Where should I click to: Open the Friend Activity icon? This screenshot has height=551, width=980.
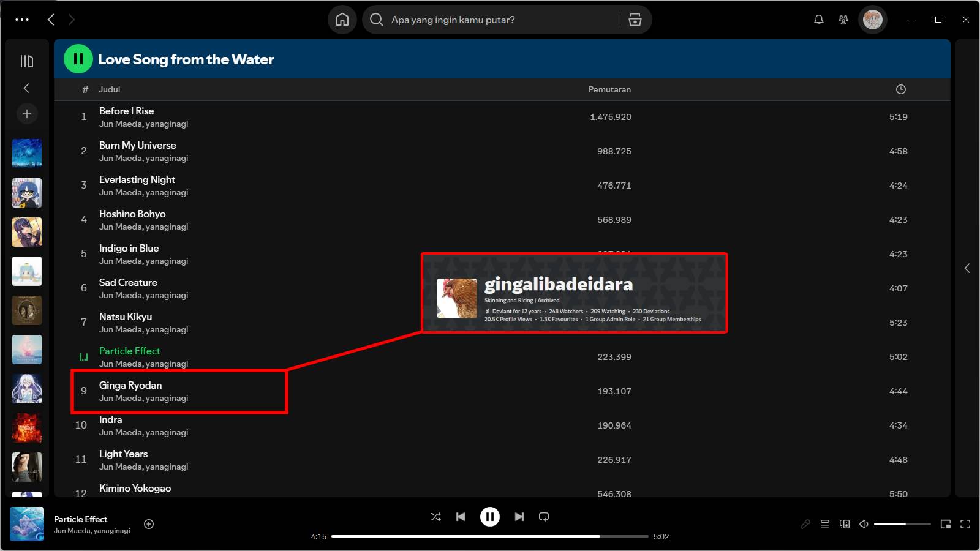843,20
